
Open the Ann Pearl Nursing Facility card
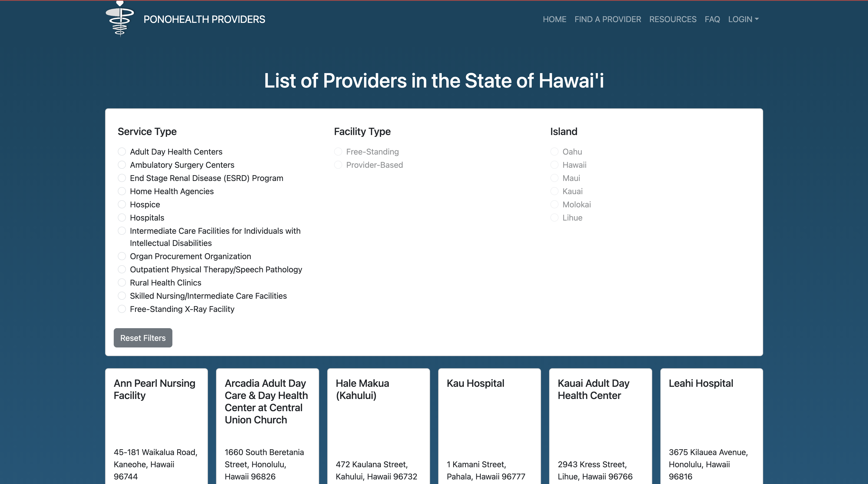(x=156, y=426)
